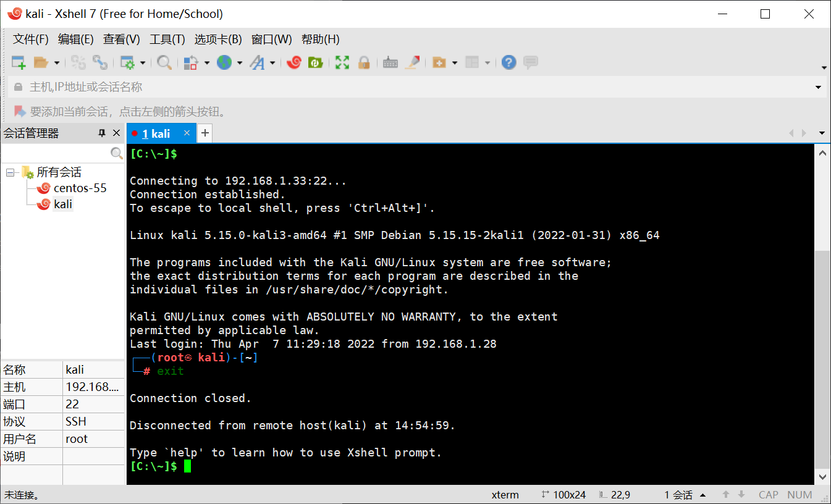Open the dropdown beside Open session folder
The width and height of the screenshot is (831, 504).
click(57, 62)
